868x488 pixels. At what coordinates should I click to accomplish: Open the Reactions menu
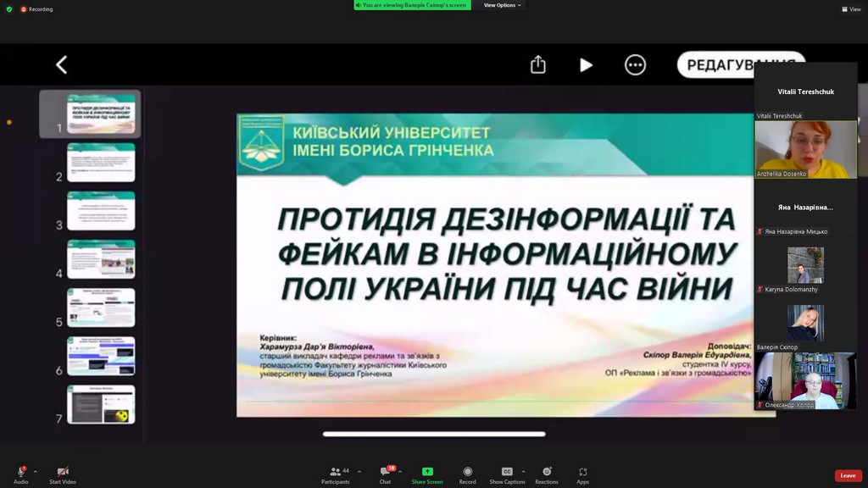[547, 472]
